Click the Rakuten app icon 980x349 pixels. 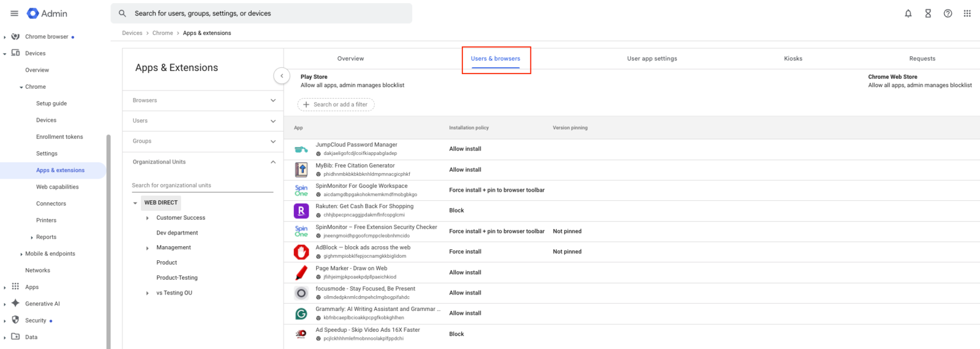coord(301,211)
